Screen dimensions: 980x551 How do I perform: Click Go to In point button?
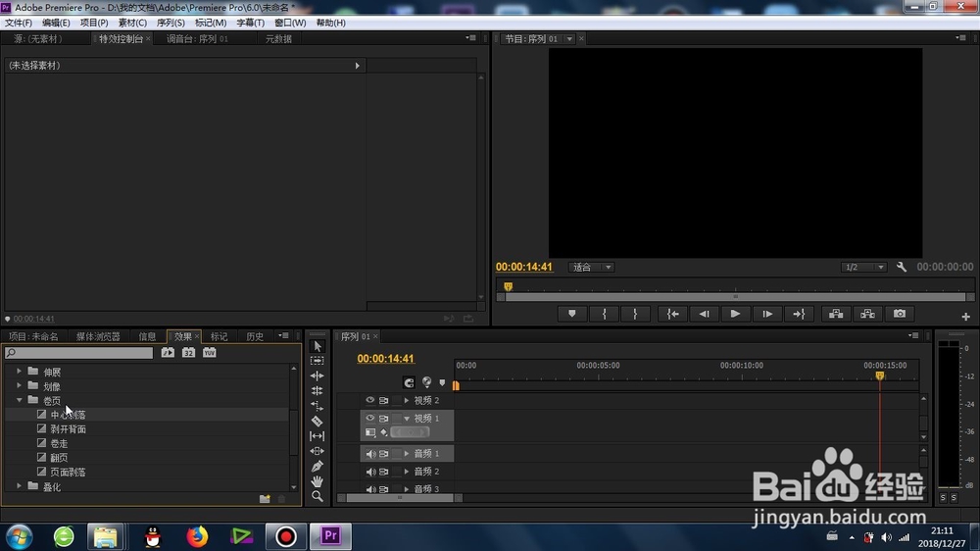pos(672,314)
